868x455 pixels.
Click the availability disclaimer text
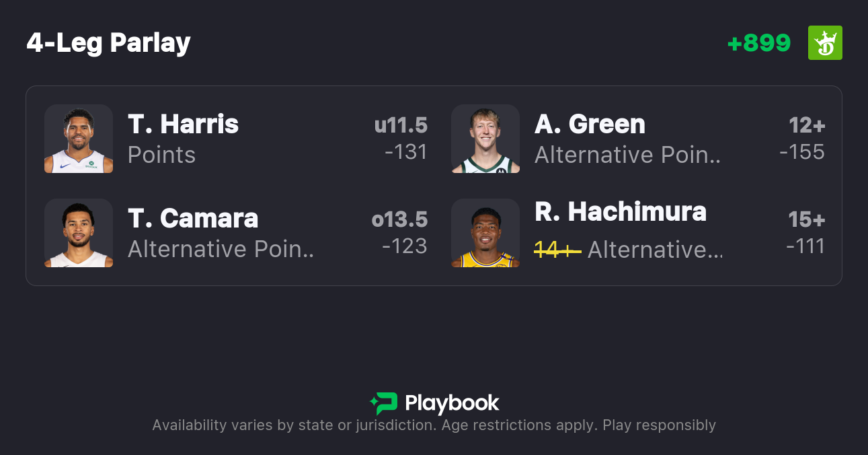click(434, 425)
